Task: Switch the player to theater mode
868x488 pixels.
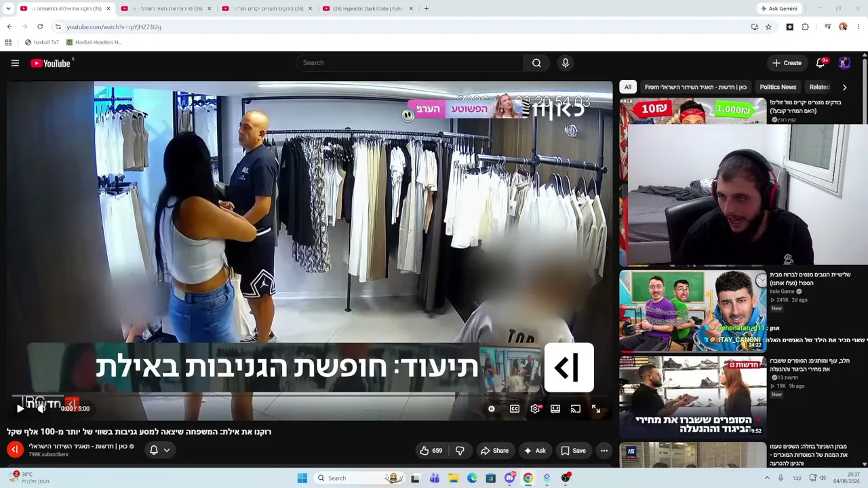Action: pyautogui.click(x=555, y=409)
